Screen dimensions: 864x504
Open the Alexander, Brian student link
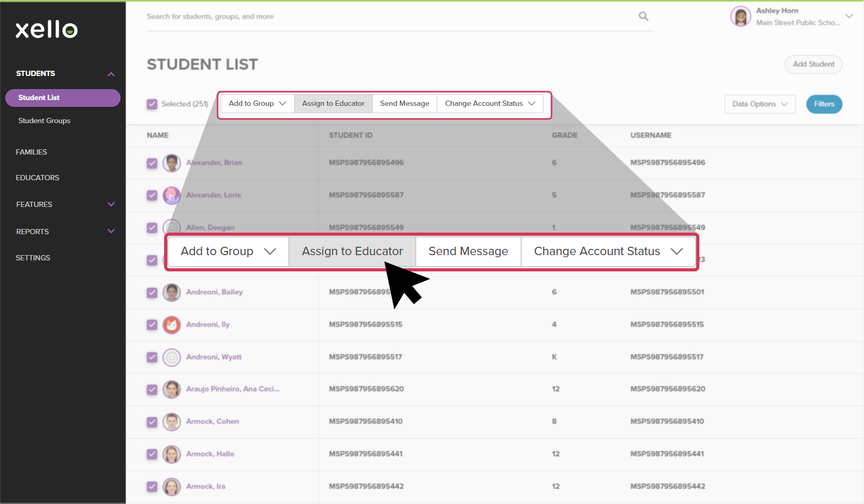214,163
